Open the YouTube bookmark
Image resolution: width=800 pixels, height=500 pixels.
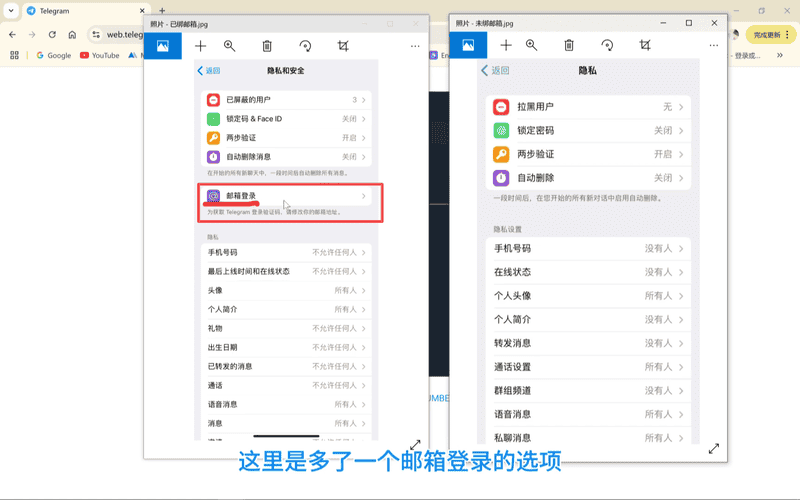tap(99, 55)
